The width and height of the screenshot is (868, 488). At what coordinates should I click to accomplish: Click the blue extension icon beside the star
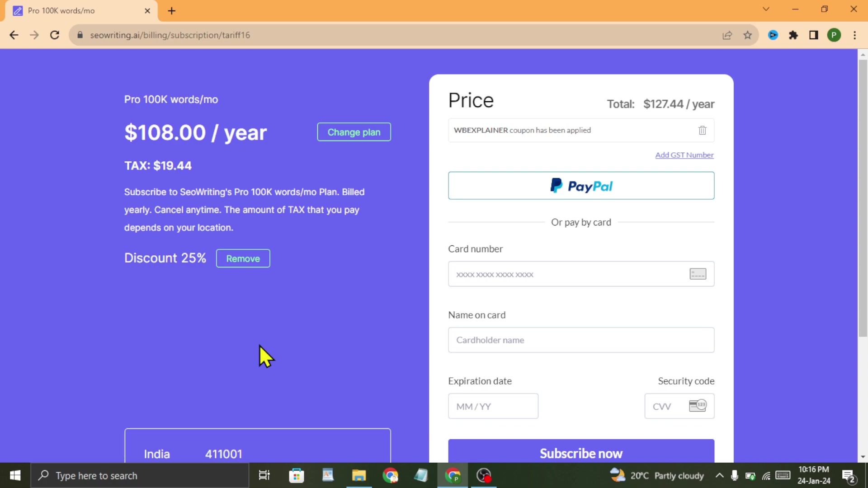(x=773, y=35)
